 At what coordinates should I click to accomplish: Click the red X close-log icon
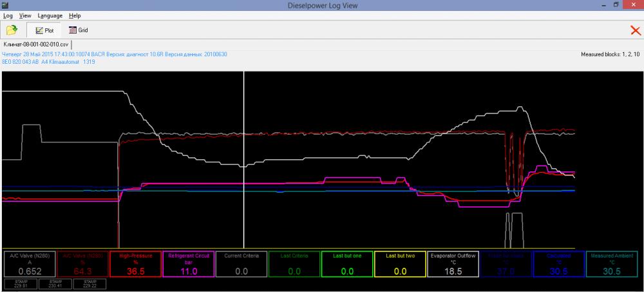[634, 30]
